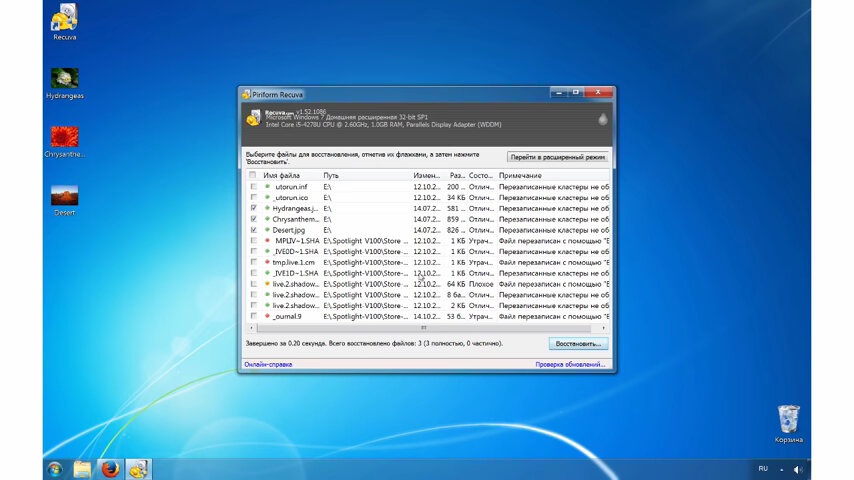Screen dimensions: 854x480
Task: Check the MPLIV~1.SHA file checkbox
Action: coord(254,240)
